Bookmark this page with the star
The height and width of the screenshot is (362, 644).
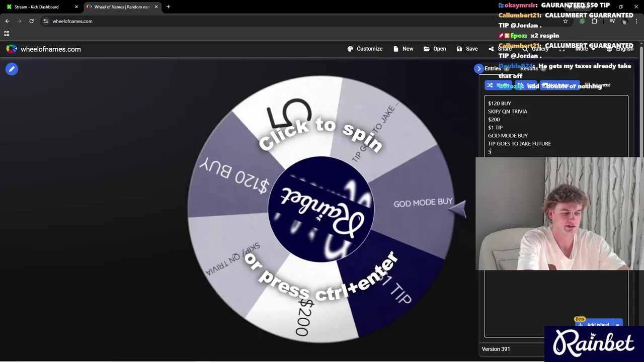tap(566, 21)
